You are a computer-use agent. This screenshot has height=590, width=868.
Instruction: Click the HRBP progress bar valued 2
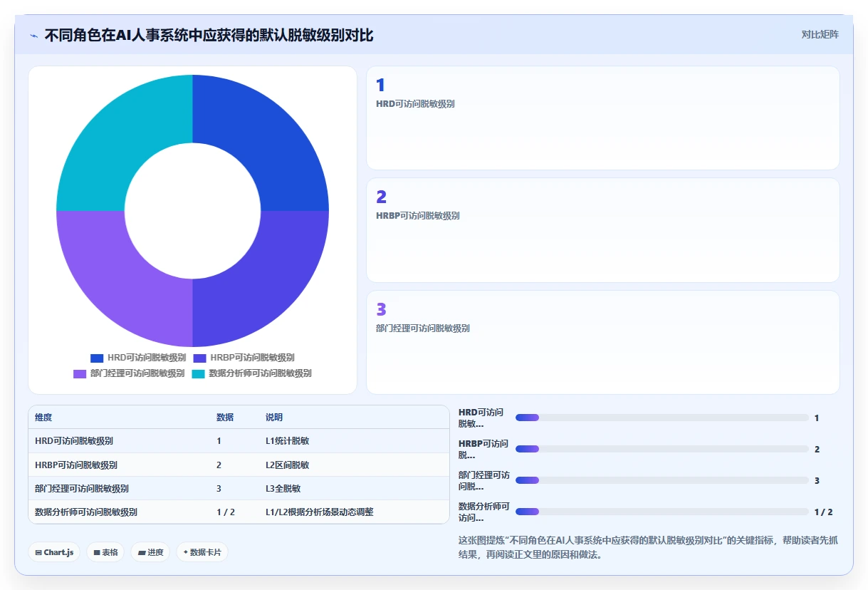[662, 449]
